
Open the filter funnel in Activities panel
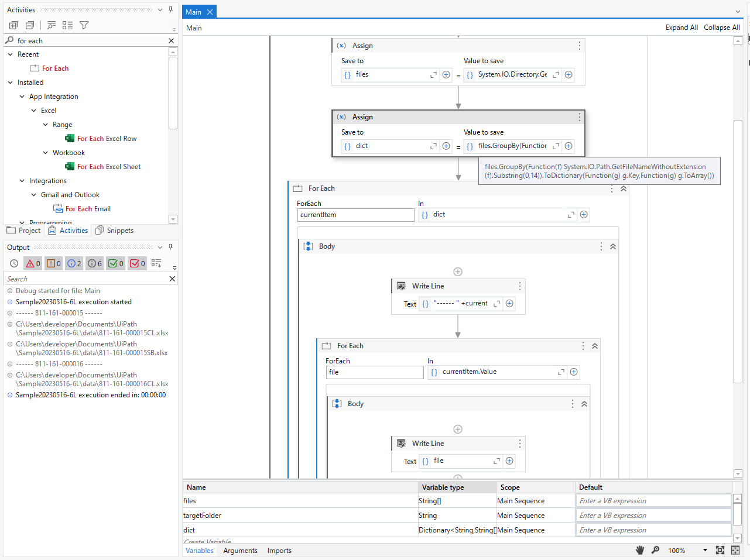tap(84, 25)
